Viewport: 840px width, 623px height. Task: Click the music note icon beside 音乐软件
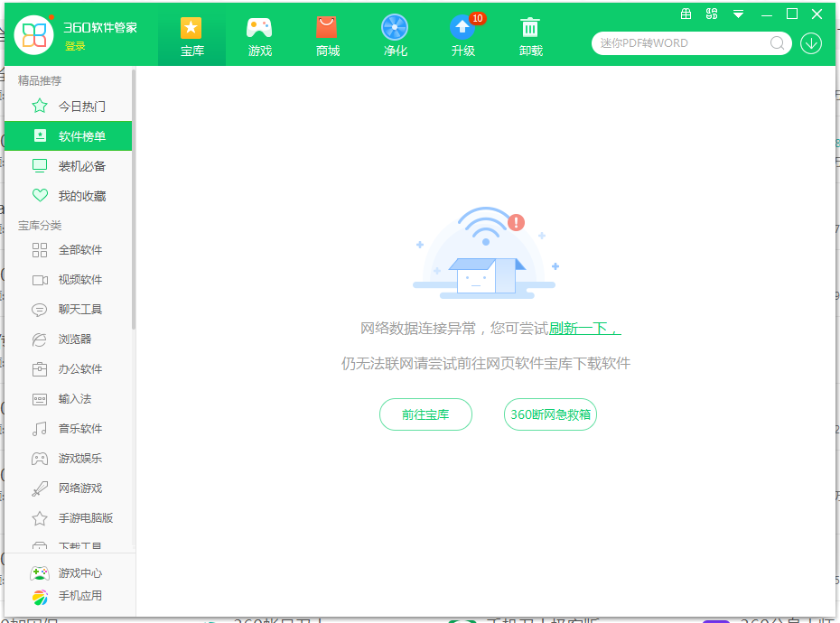pyautogui.click(x=40, y=429)
